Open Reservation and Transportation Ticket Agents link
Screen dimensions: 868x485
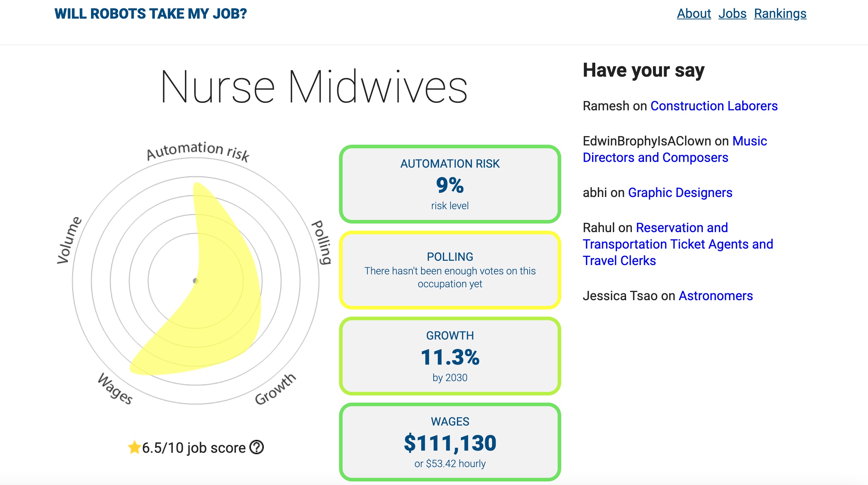tap(678, 244)
